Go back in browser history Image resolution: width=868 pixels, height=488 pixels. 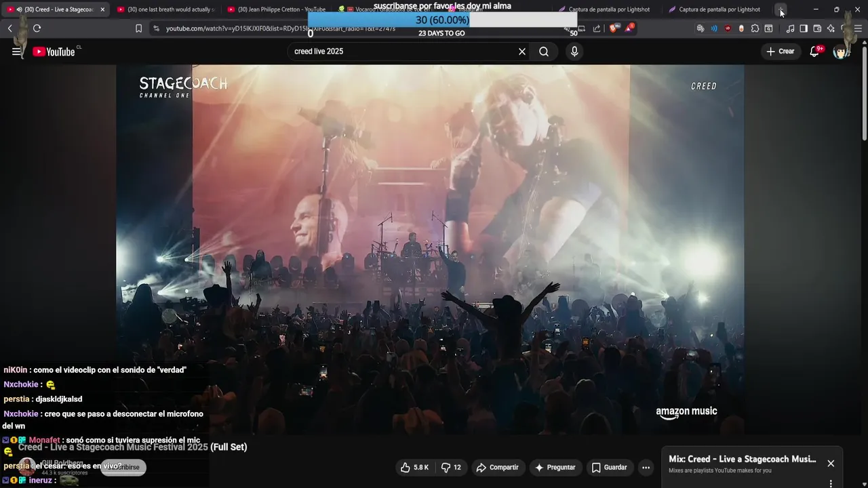(x=10, y=28)
